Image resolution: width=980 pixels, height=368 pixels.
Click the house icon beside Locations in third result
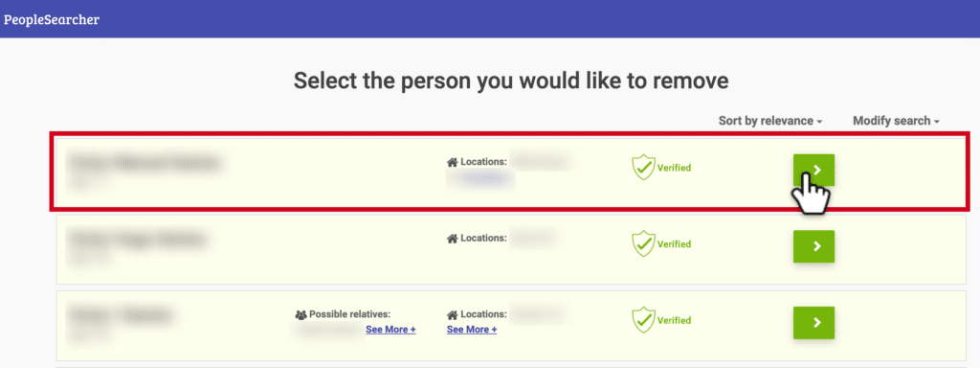click(x=453, y=314)
